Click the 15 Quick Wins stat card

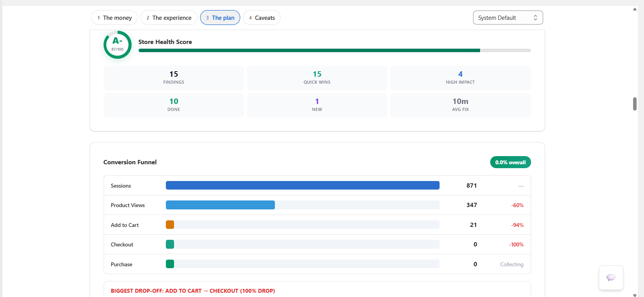317,78
